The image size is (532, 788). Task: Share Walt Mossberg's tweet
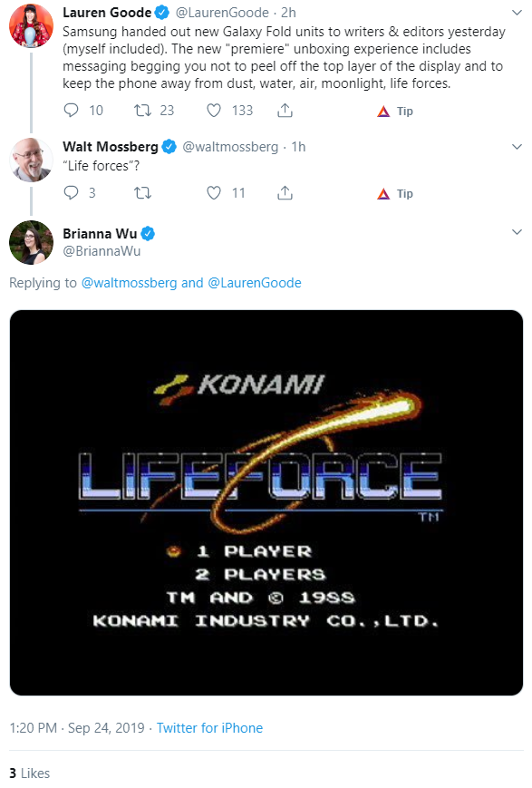coord(285,192)
